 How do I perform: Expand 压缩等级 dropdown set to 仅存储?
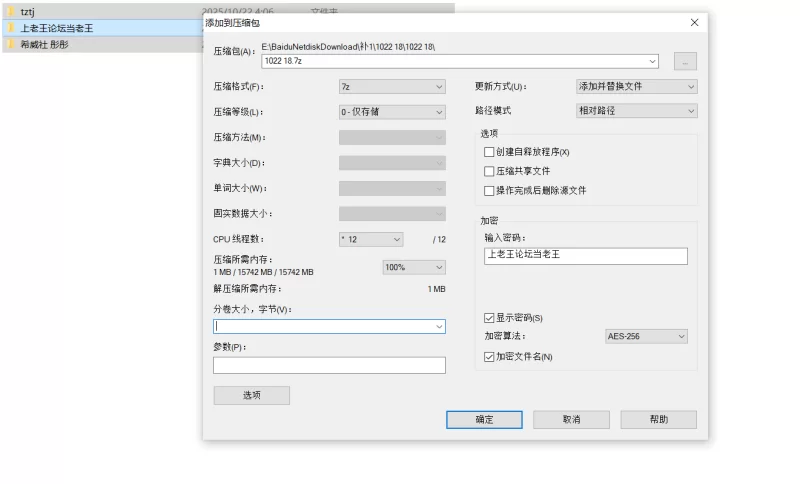[x=392, y=112]
